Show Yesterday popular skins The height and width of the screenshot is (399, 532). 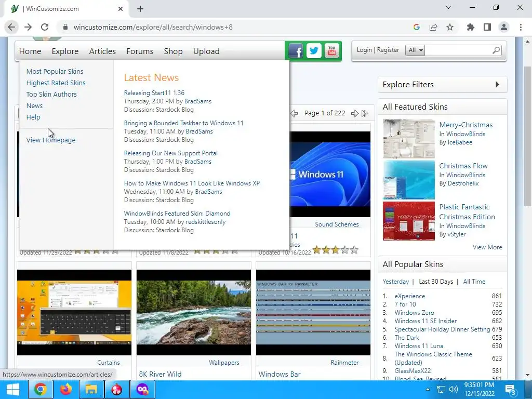pos(395,282)
